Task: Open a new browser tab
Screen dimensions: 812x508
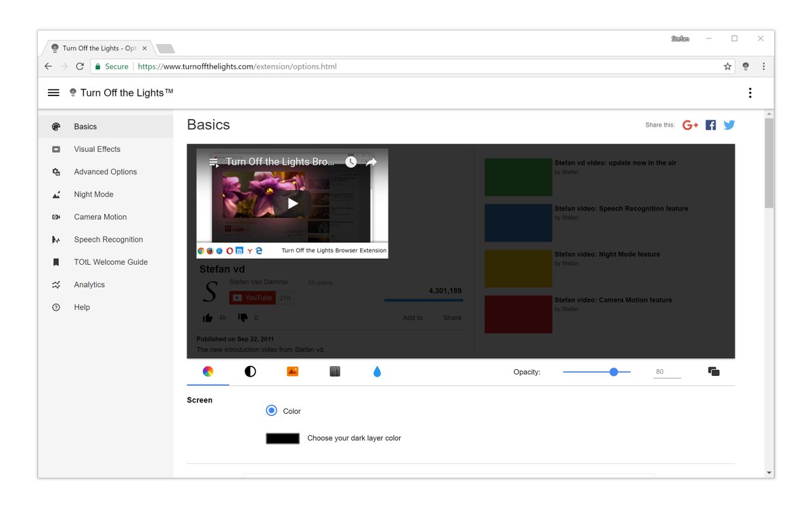Action: coord(165,48)
